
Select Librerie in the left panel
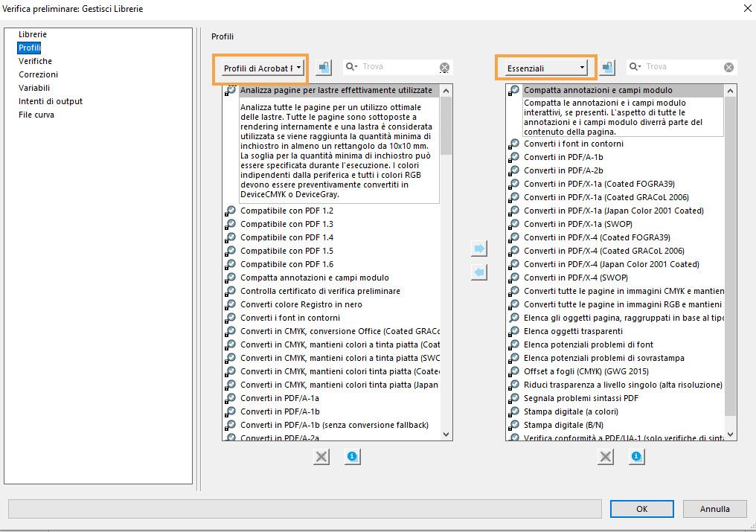coord(33,34)
